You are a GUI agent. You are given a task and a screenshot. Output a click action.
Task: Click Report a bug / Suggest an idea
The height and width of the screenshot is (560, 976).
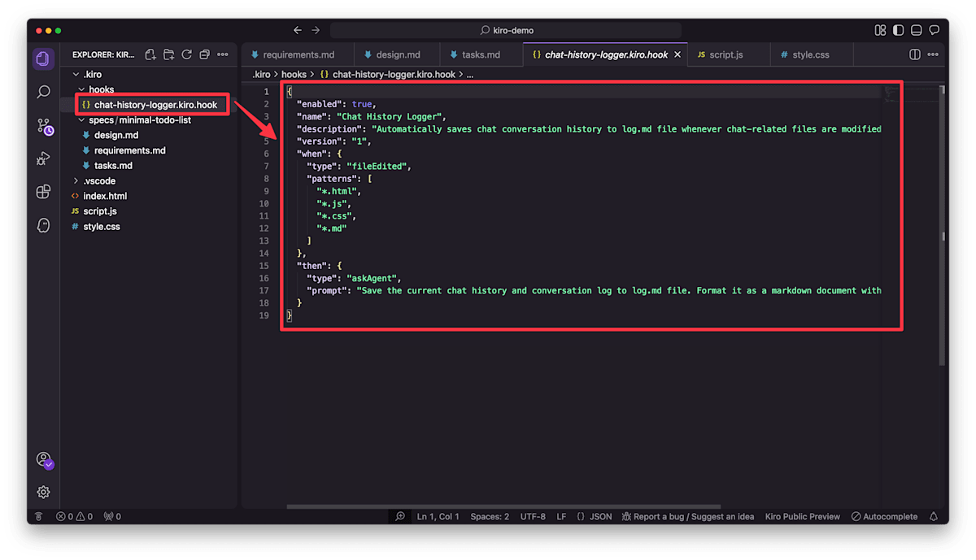(x=687, y=516)
